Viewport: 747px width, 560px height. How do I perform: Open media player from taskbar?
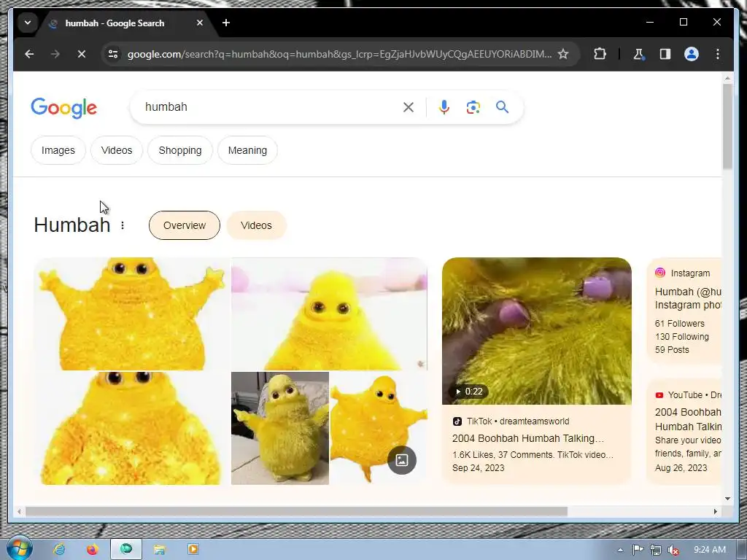pos(193,550)
